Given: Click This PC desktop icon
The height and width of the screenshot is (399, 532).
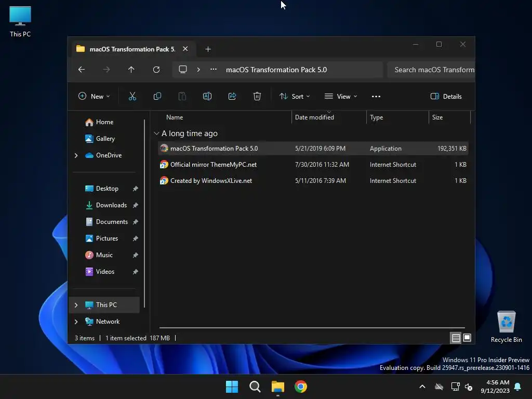Looking at the screenshot, I should point(20,21).
